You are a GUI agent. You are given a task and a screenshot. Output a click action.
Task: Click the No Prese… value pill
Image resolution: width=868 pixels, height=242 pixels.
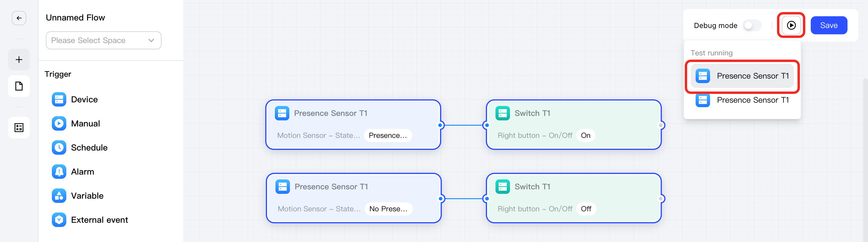tap(388, 209)
